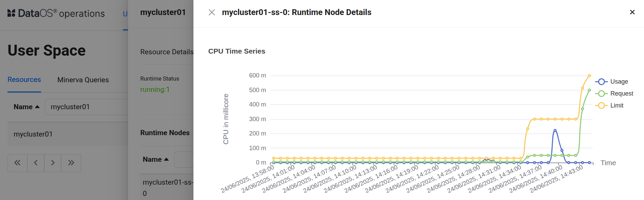This screenshot has width=644, height=200.
Task: Open mycluster01-ss-0 runtime node row
Action: coord(168,187)
